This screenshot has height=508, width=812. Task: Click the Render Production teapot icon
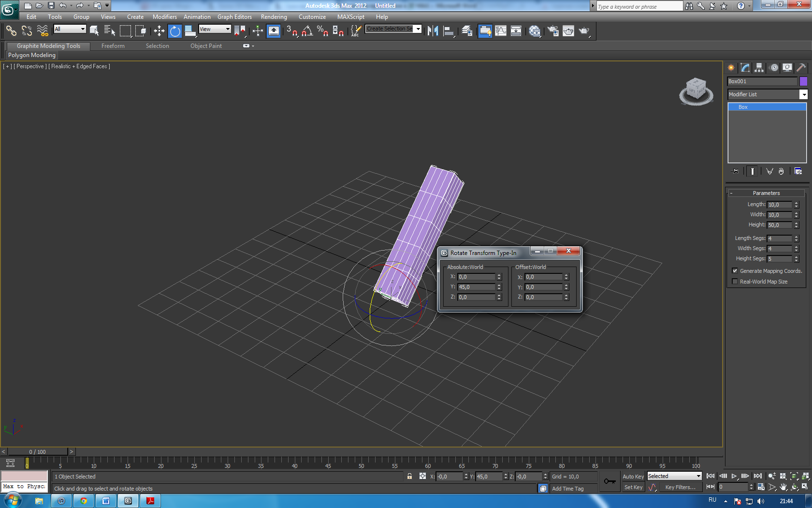584,31
